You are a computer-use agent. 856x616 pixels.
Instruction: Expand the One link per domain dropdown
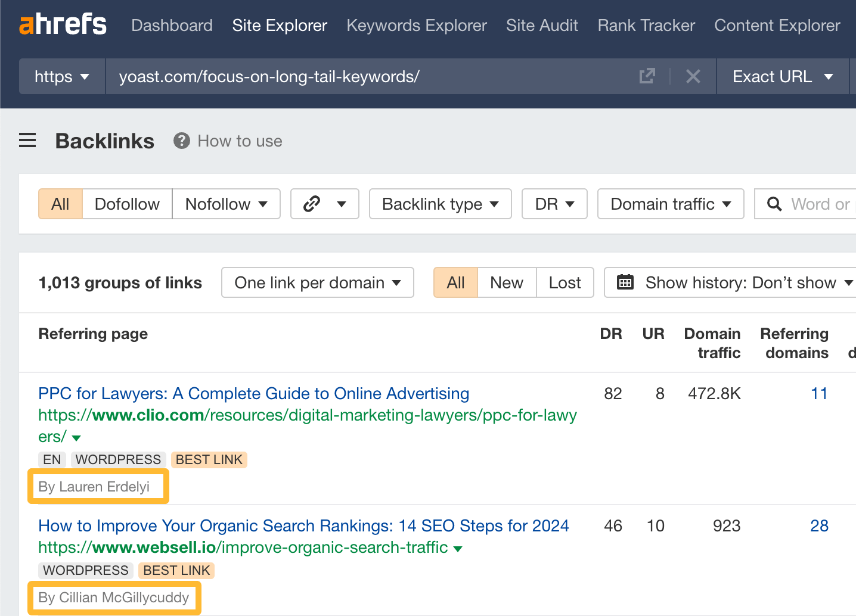tap(317, 282)
